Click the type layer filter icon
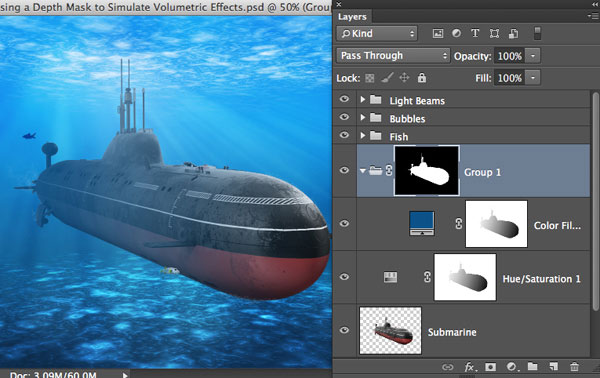This screenshot has width=600, height=378. tap(475, 33)
